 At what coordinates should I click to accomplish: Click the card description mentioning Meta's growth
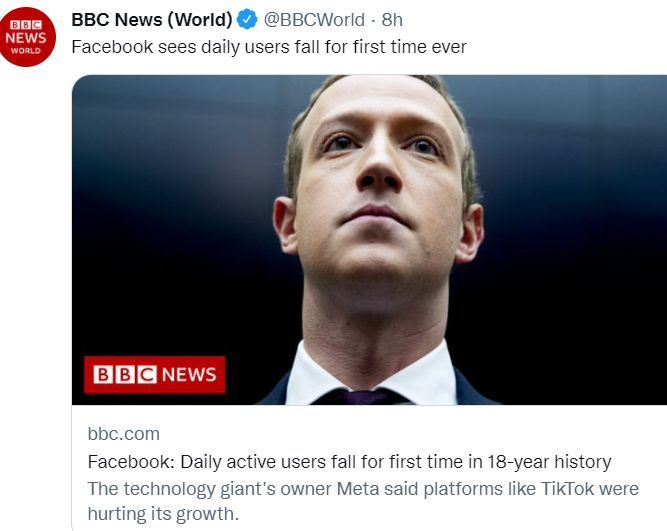coord(362,501)
